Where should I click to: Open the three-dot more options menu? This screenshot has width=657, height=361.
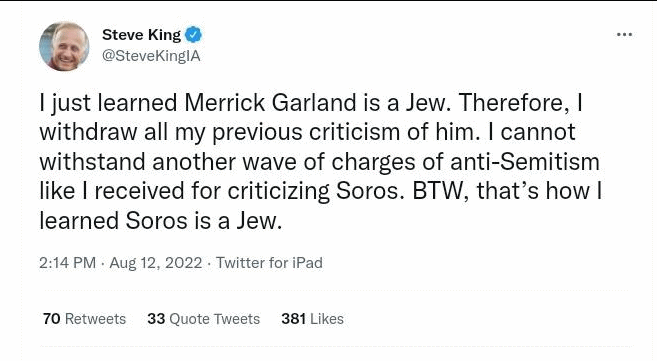pos(624,35)
